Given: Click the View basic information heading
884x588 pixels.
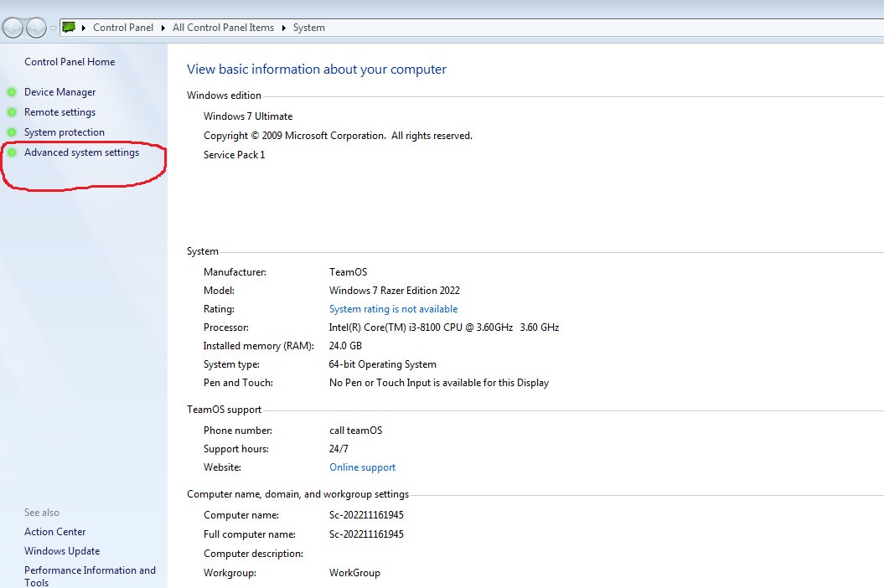Looking at the screenshot, I should (x=317, y=70).
